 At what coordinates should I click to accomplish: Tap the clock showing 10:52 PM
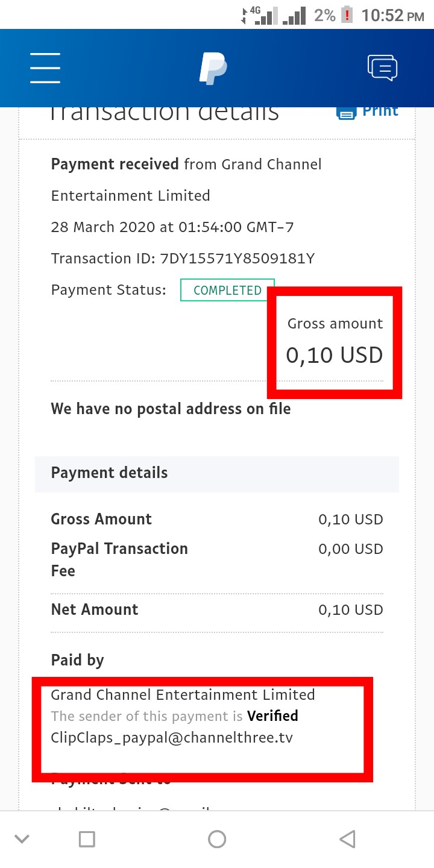[x=392, y=15]
